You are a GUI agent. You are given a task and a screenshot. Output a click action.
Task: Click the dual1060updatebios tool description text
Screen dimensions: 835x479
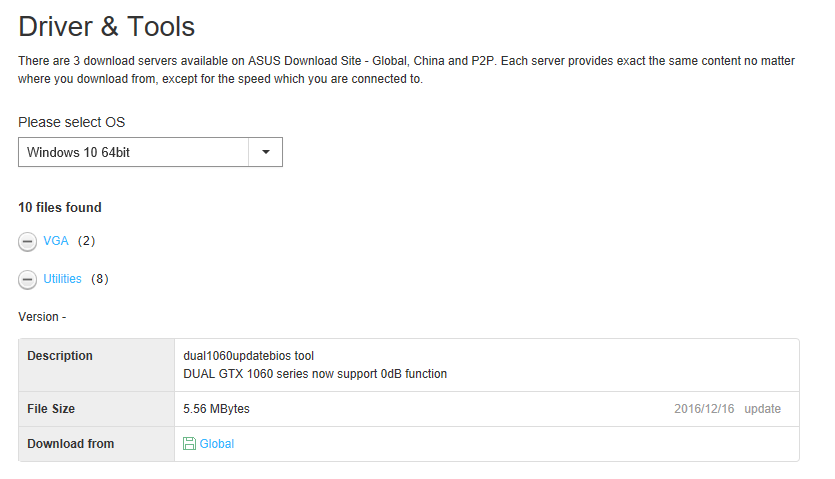pos(249,356)
